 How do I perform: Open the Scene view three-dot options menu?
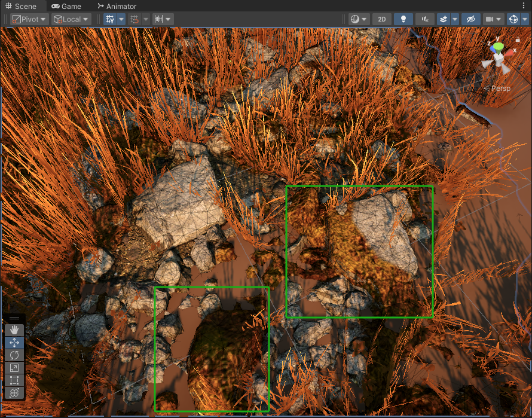(x=524, y=5)
